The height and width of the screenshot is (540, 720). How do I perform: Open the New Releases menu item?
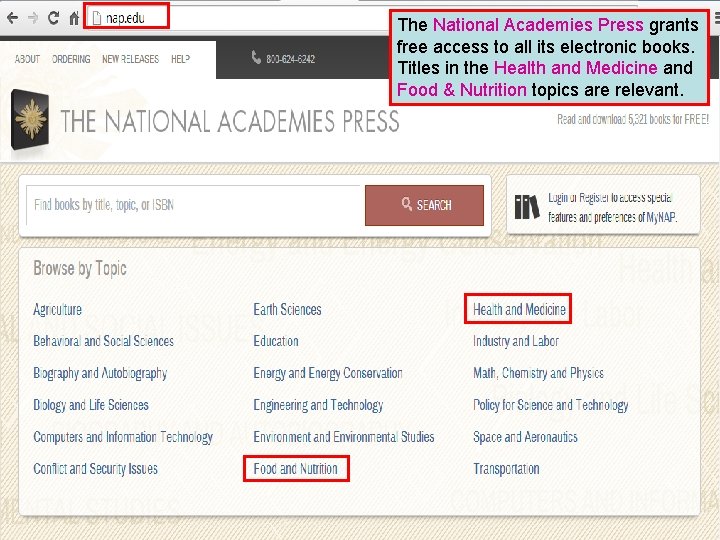tap(130, 59)
